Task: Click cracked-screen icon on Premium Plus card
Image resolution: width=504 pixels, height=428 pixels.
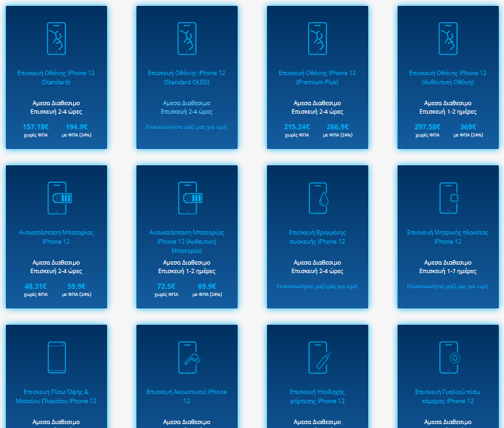Action: click(x=317, y=39)
